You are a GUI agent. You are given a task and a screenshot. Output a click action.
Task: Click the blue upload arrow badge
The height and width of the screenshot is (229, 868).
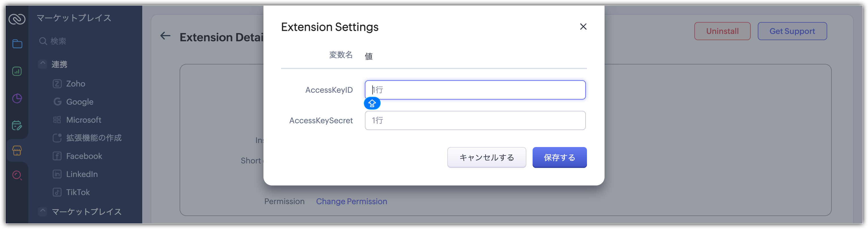[372, 103]
